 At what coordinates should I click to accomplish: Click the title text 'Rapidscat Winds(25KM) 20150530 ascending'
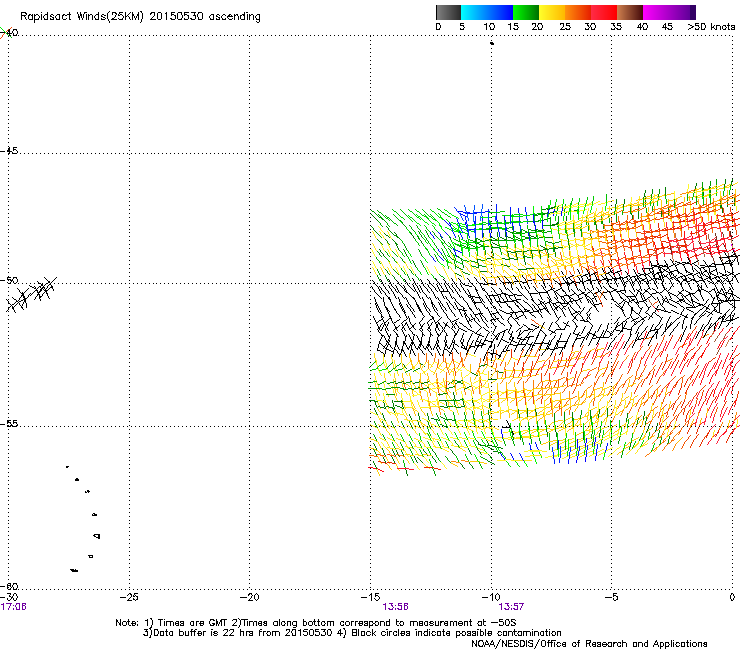pyautogui.click(x=140, y=17)
